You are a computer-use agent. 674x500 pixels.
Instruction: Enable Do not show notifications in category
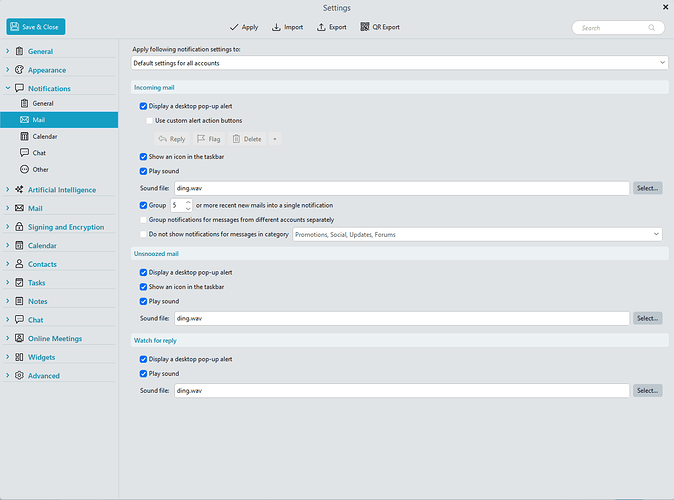point(143,234)
